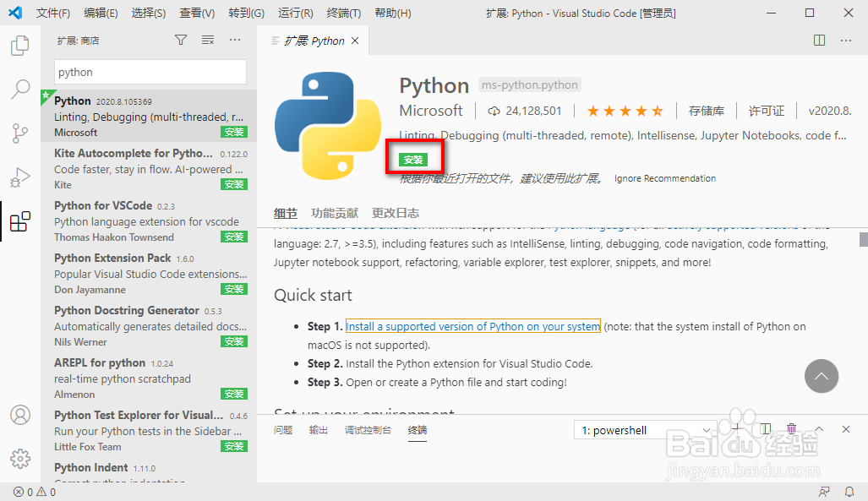Switch to the 输出 panel tab
868x501 pixels.
coord(319,430)
